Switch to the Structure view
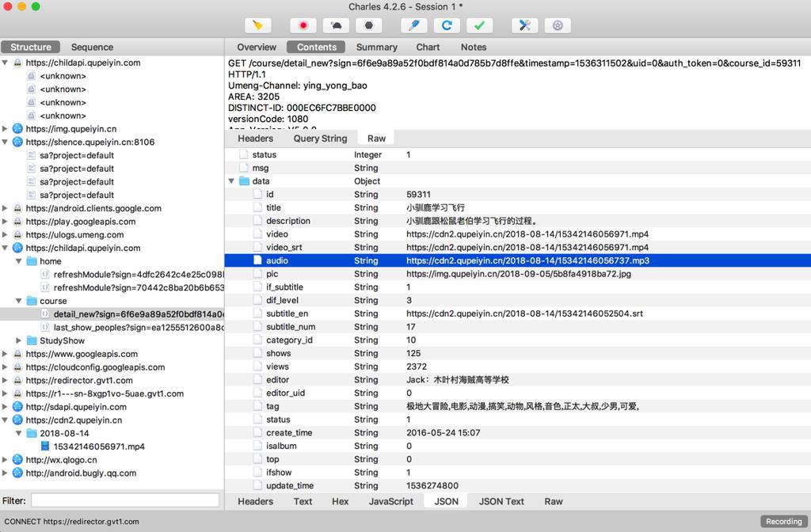Screen dimensions: 811x532 (31, 47)
